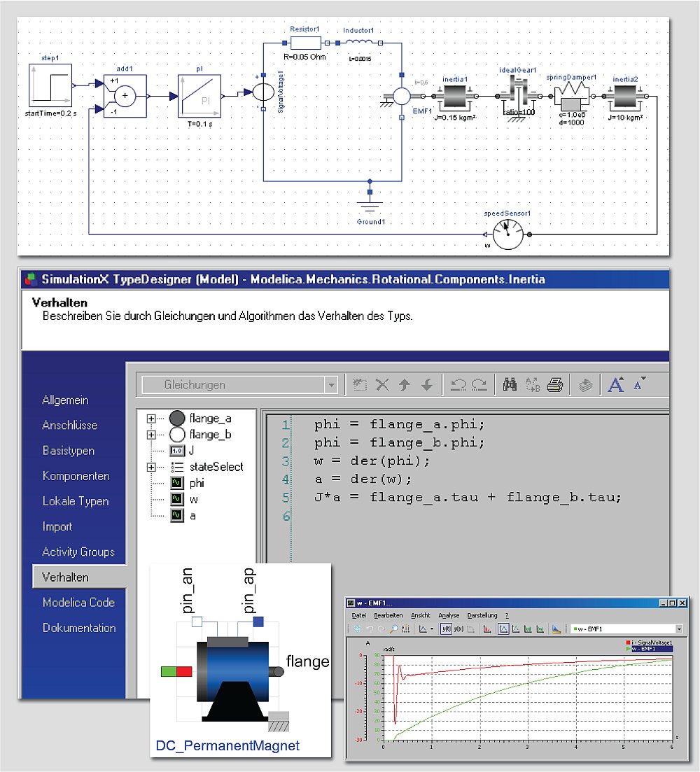Expand the flange_a tree node
Viewport: 700px width, 772px height.
151,420
